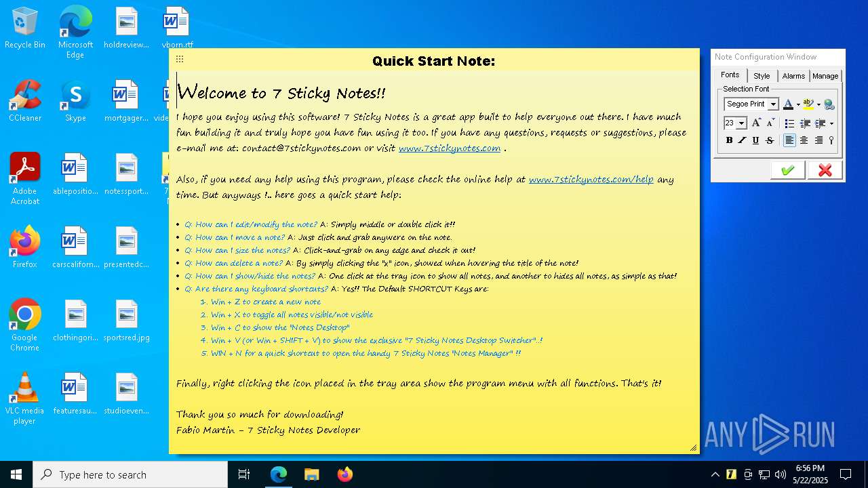
Task: Select the mortgager Word document
Action: coord(126,100)
